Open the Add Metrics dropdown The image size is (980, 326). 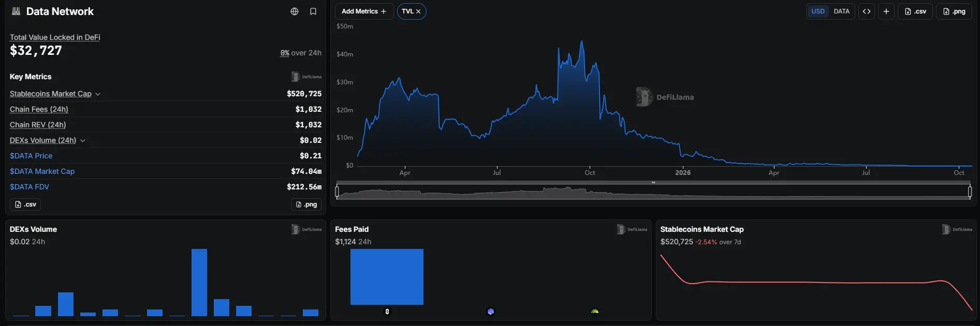[364, 11]
